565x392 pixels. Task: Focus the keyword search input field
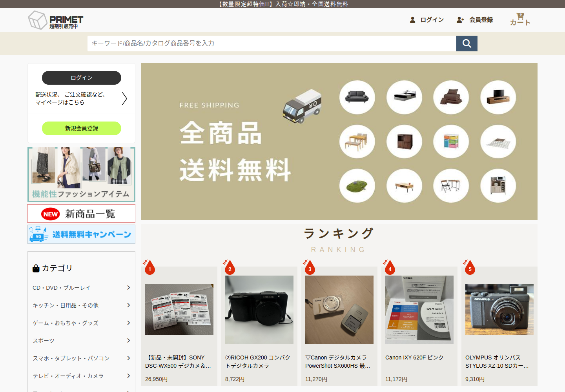272,44
